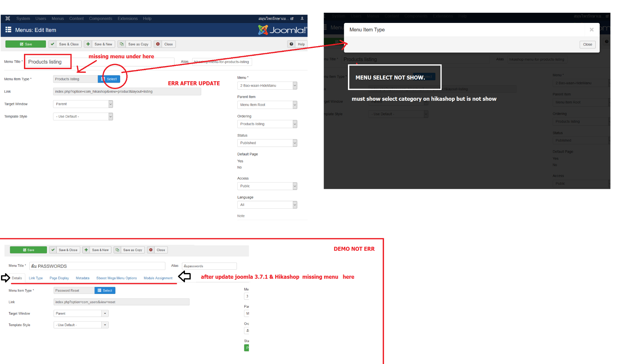Switch to the Sboost Mega Menu Options tab

pyautogui.click(x=116, y=278)
